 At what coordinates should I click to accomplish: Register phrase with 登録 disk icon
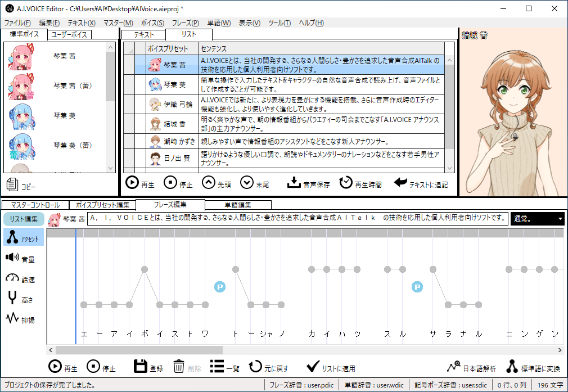tap(148, 367)
